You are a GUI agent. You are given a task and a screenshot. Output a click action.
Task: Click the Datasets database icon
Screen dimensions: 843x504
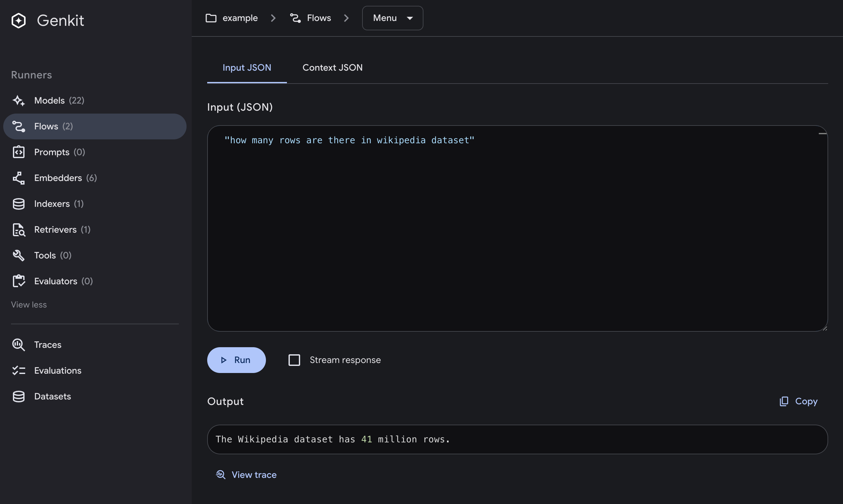[19, 396]
